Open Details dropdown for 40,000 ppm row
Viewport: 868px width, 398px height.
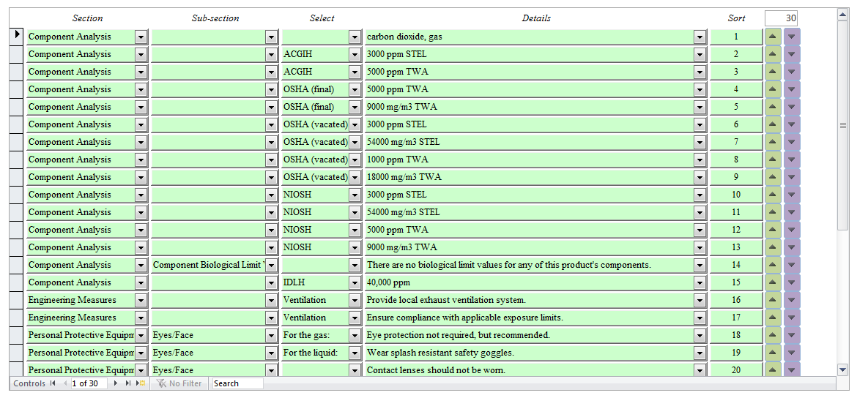(699, 282)
